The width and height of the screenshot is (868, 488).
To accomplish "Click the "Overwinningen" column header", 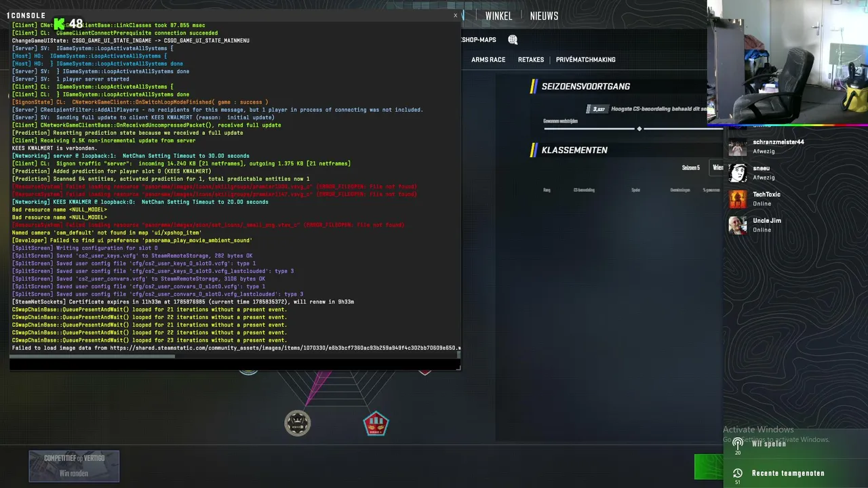I will [680, 190].
